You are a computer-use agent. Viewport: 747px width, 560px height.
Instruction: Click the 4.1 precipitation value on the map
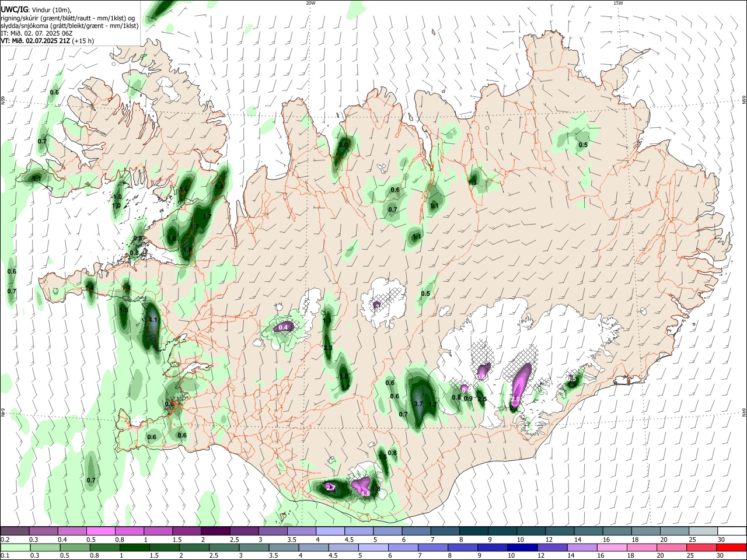pos(153,320)
